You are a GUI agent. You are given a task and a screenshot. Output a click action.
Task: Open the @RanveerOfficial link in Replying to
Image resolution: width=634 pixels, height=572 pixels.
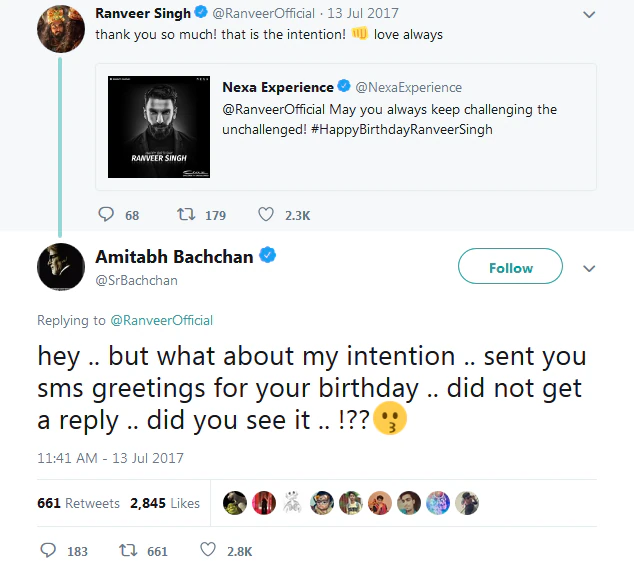[160, 321]
